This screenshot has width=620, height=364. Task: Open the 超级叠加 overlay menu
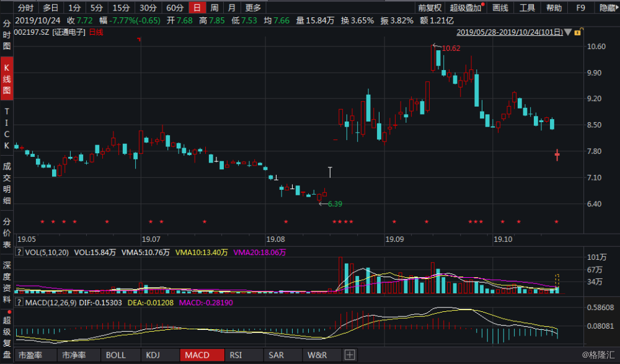[x=466, y=7]
